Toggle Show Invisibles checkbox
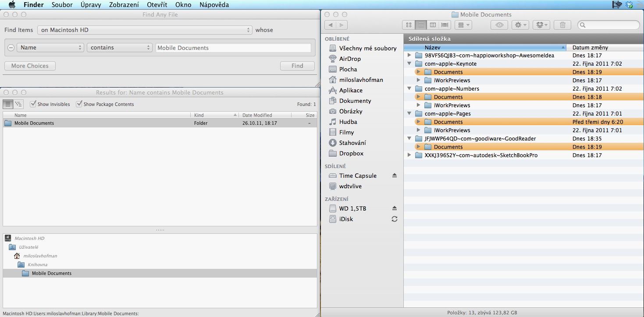The height and width of the screenshot is (317, 644). click(x=33, y=104)
